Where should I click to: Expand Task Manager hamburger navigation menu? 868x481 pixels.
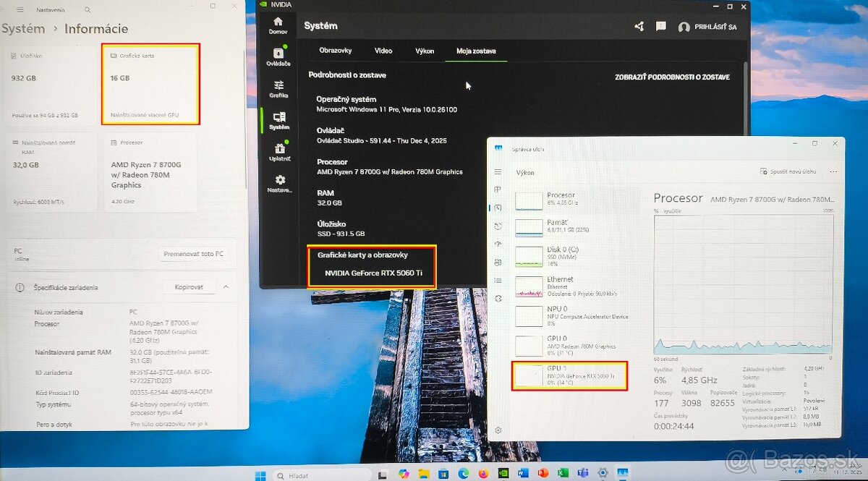pos(498,171)
